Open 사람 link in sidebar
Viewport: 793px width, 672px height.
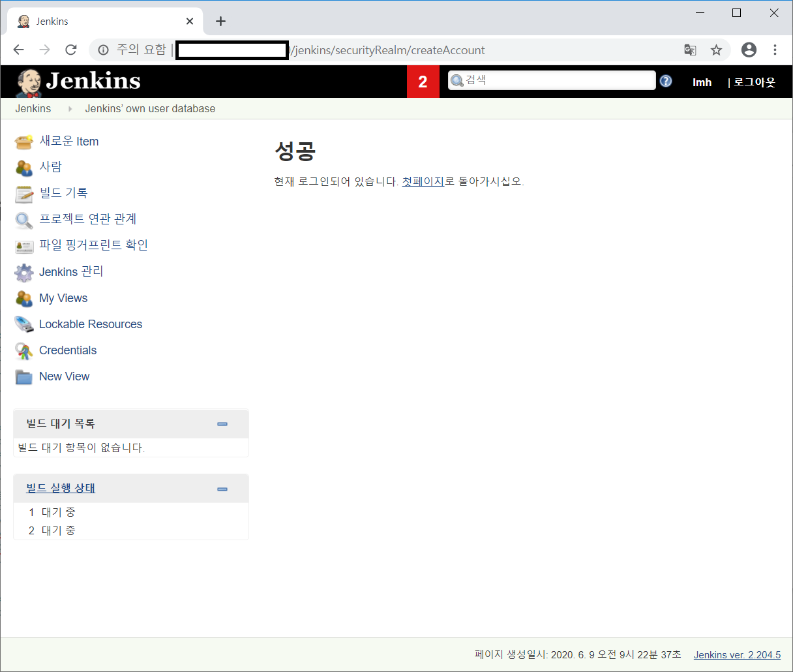50,167
